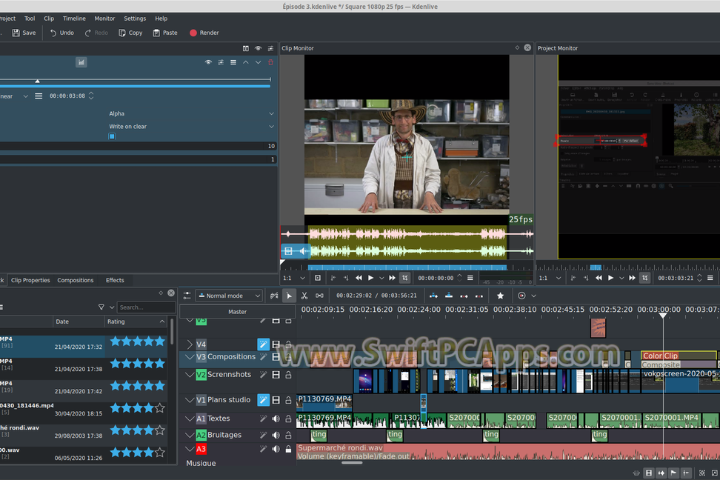This screenshot has width=720, height=480.
Task: Toggle effects on V4 track
Action: click(263, 344)
